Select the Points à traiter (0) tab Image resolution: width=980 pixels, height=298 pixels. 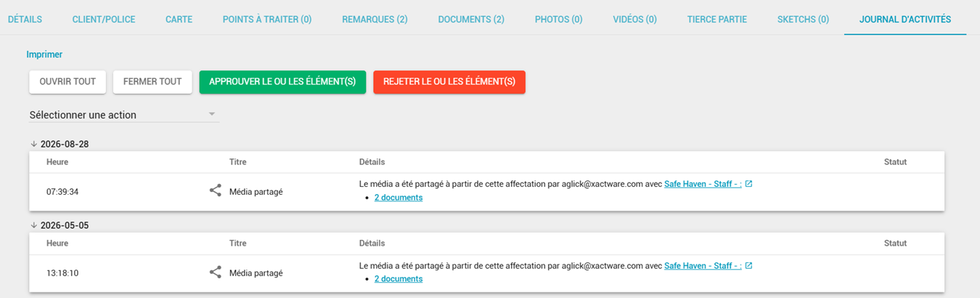coord(267,20)
